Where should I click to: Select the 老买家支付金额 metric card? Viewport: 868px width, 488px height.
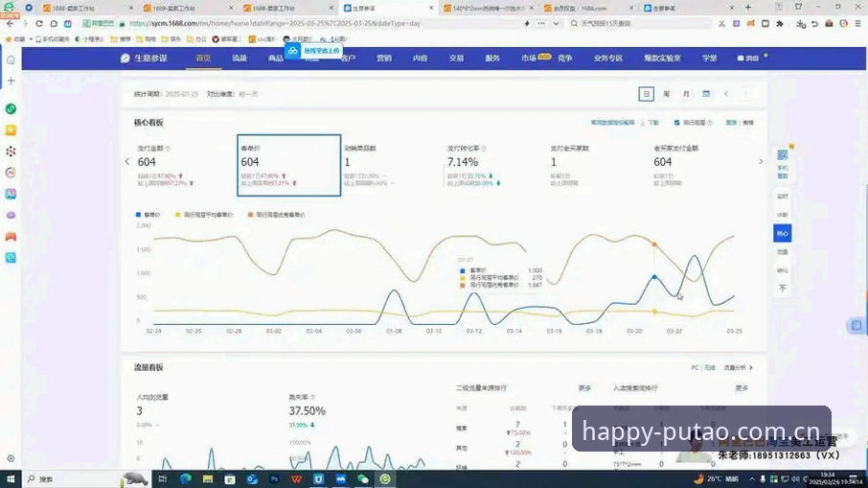tap(701, 165)
